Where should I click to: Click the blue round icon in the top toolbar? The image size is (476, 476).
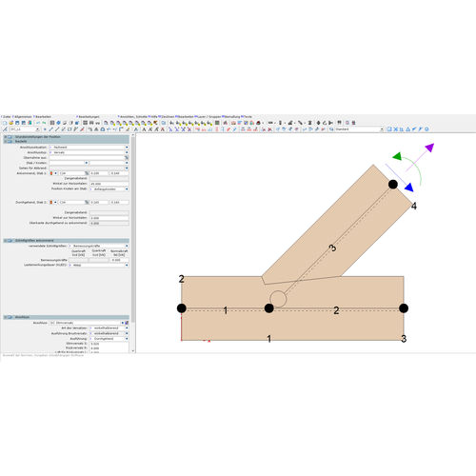pyautogui.click(x=58, y=123)
